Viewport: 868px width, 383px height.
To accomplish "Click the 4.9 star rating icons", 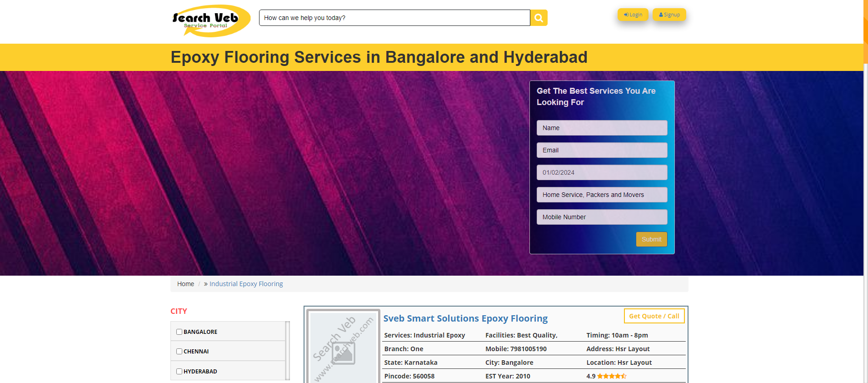I will point(611,376).
